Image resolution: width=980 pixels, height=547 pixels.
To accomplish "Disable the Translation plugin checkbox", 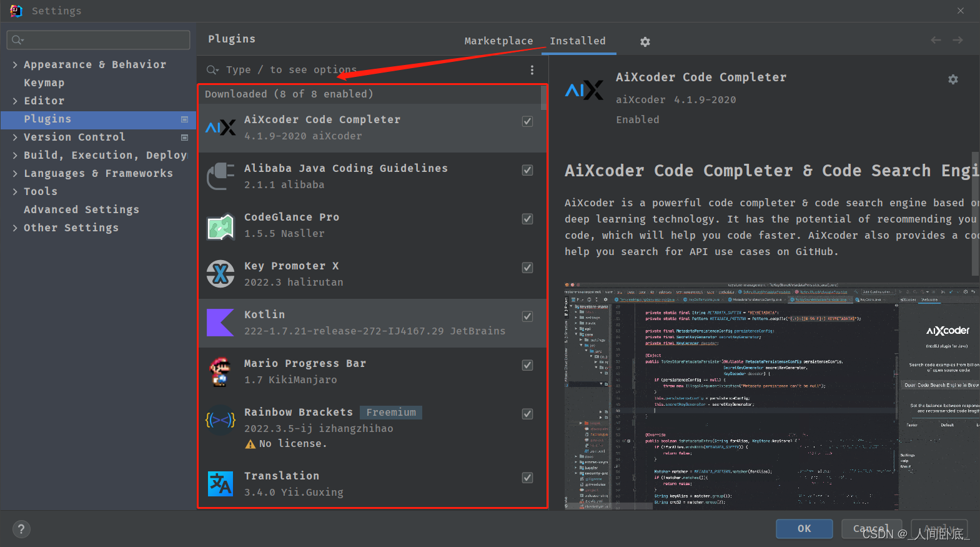I will 527,478.
